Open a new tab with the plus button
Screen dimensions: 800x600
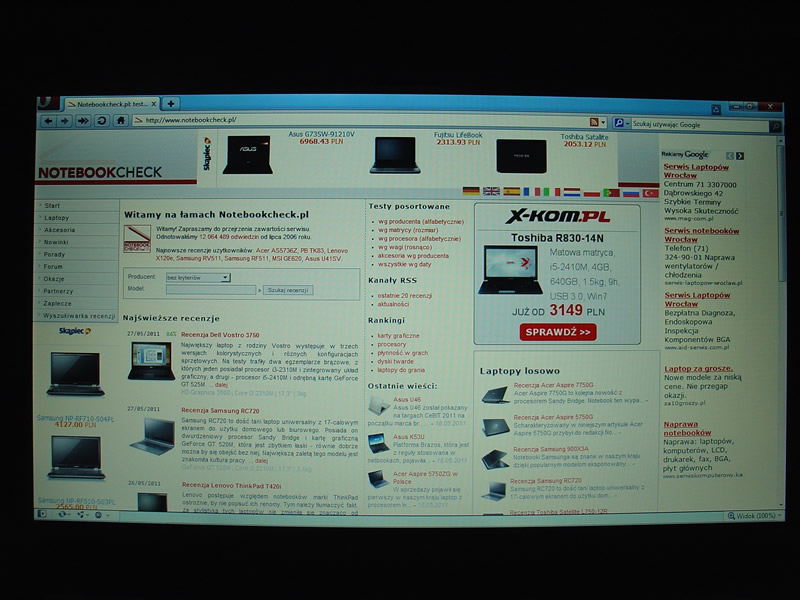coord(171,104)
